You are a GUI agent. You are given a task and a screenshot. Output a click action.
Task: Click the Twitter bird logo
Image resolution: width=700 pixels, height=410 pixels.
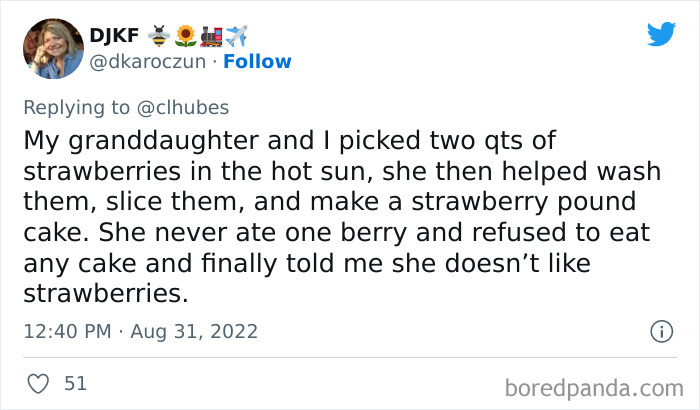click(x=661, y=35)
